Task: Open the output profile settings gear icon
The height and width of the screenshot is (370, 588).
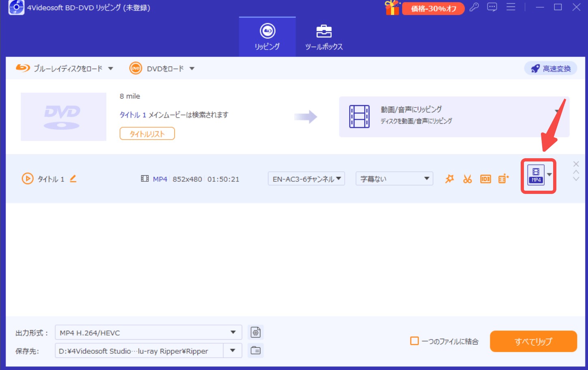Action: pos(255,333)
